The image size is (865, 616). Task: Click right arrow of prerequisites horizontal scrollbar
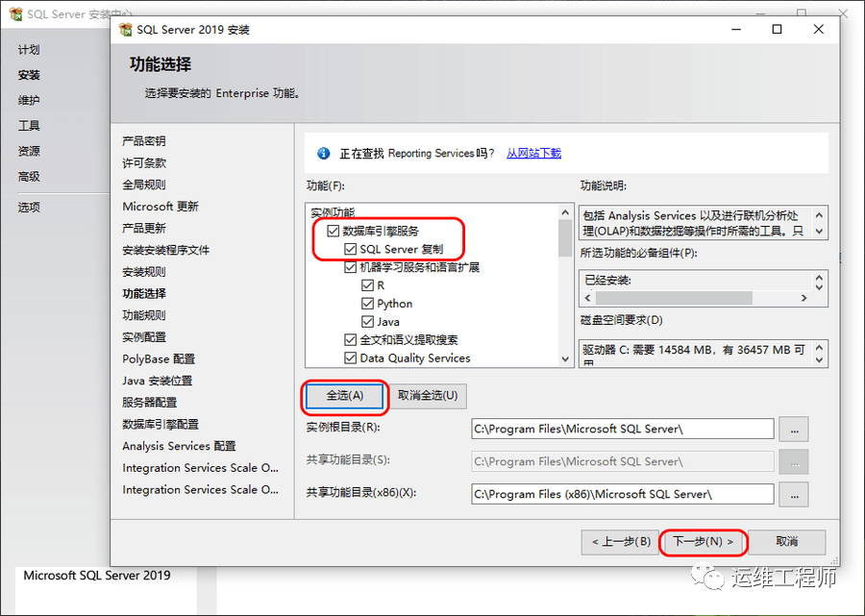[804, 298]
